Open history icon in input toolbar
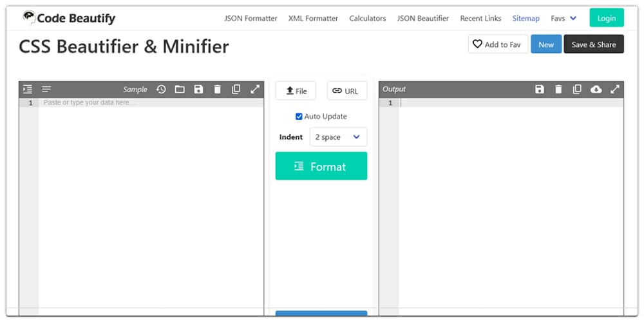The height and width of the screenshot is (322, 644). tap(161, 89)
